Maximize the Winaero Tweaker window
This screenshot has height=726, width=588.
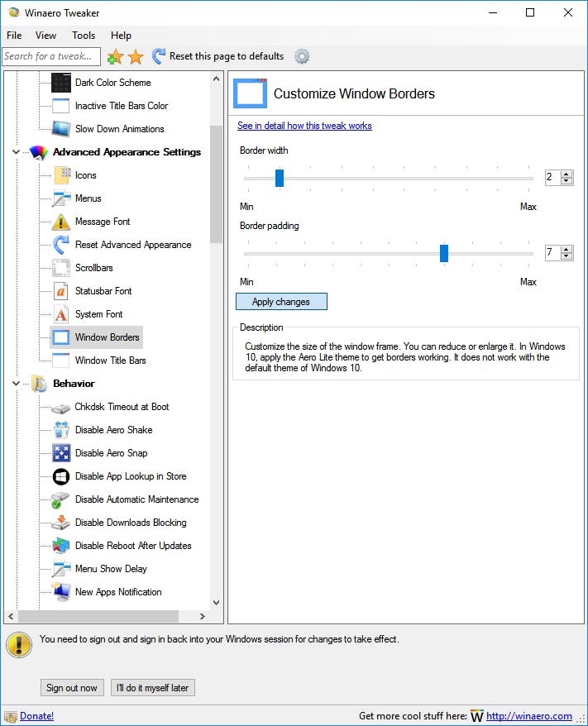(x=530, y=13)
